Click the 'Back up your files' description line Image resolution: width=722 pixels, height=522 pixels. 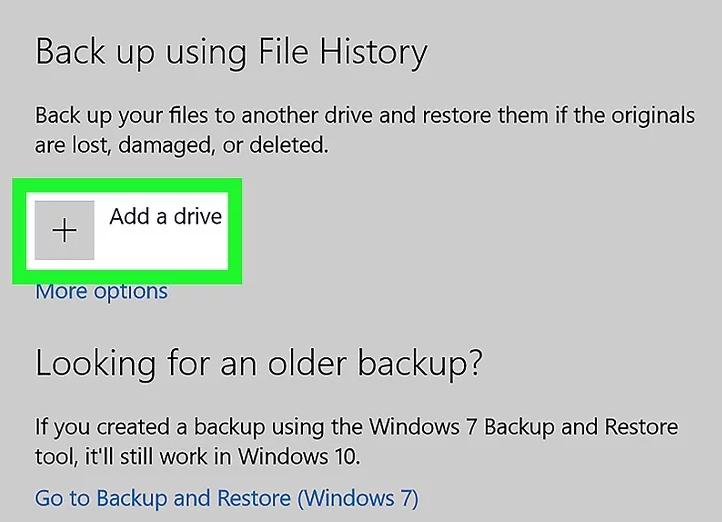(x=364, y=115)
